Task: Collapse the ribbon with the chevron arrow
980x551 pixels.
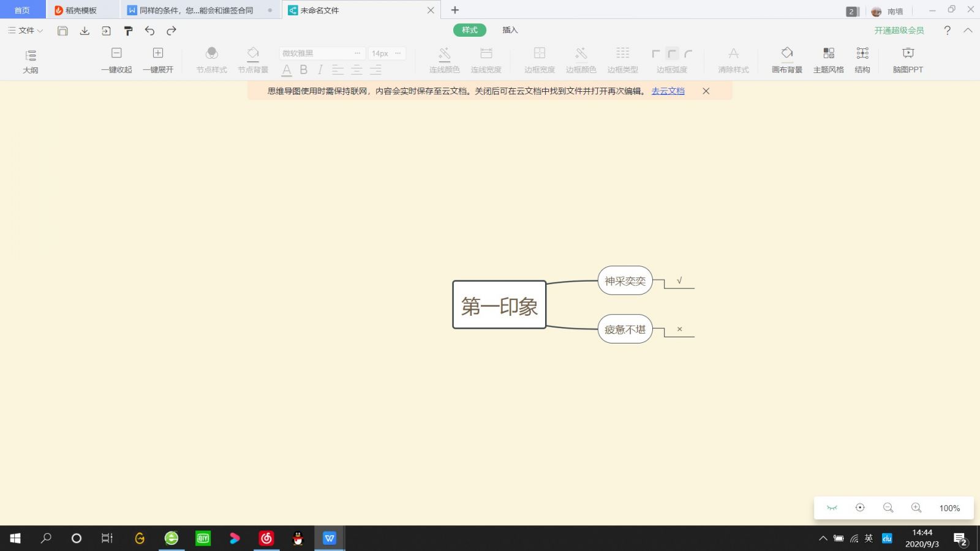Action: (x=968, y=30)
